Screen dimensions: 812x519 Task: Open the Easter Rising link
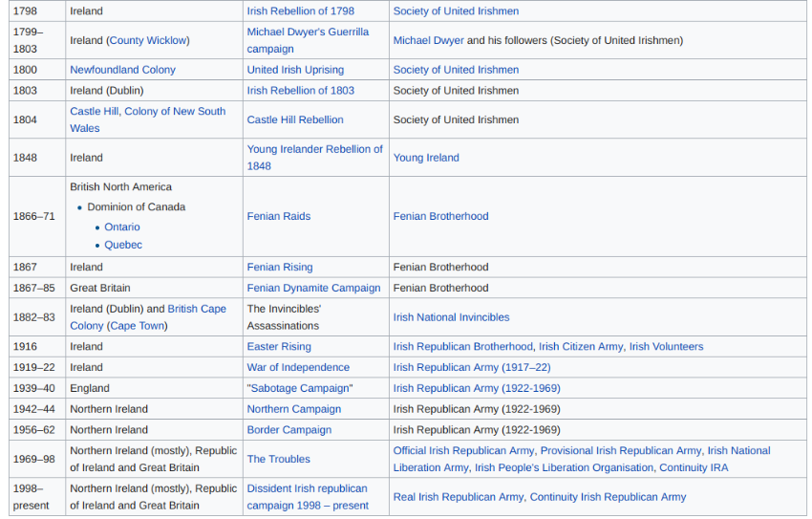pos(279,346)
